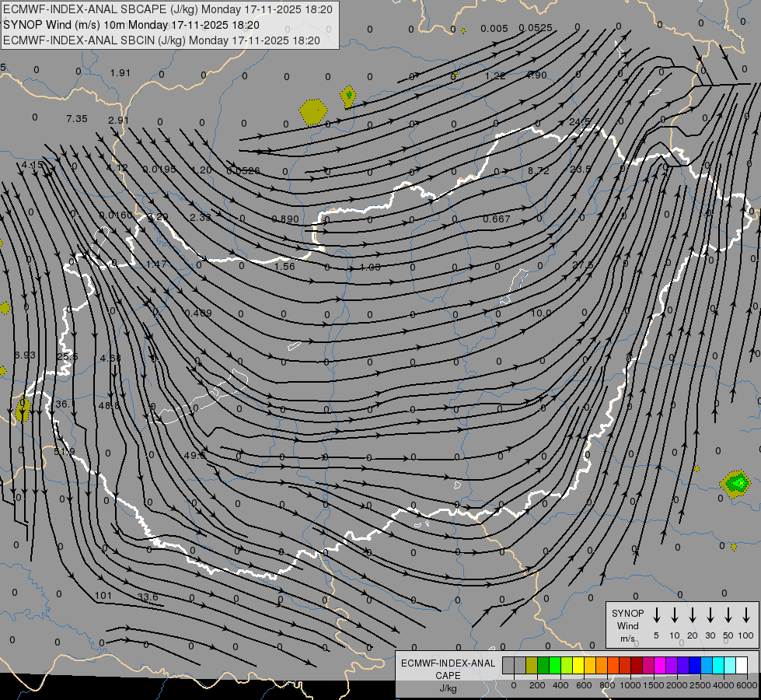
Task: Click the map value 8.72
Action: point(539,170)
